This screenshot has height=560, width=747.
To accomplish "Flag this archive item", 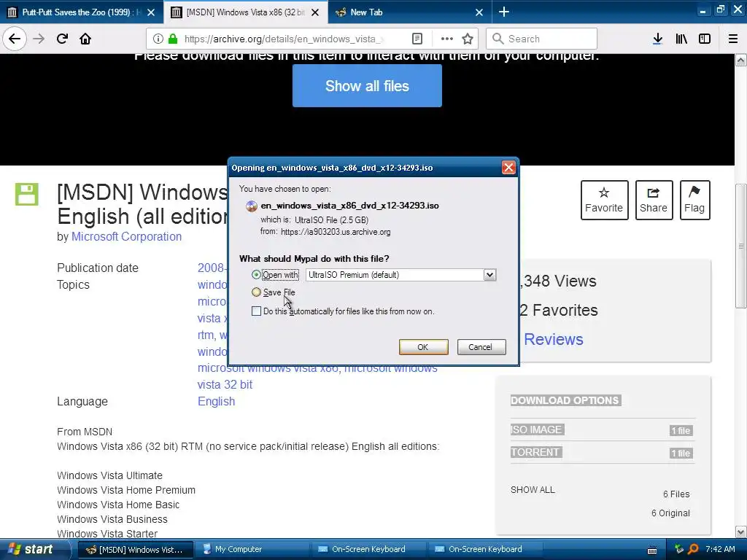I will pyautogui.click(x=694, y=200).
